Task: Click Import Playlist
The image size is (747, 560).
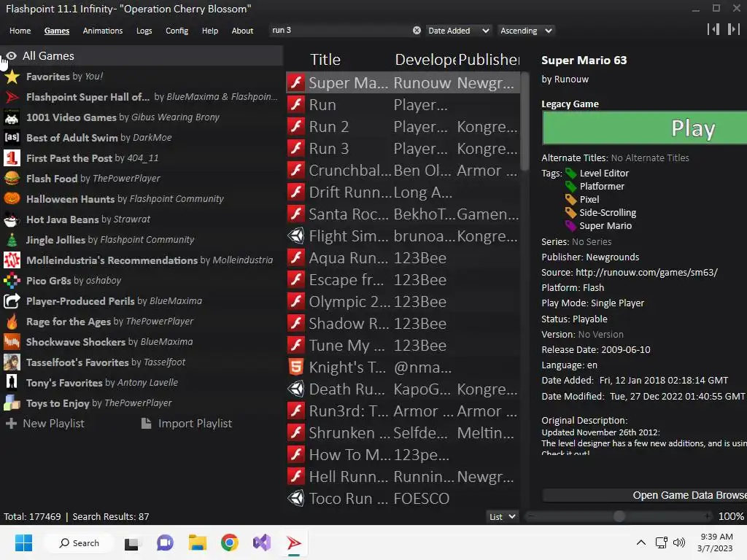Action: tap(187, 424)
